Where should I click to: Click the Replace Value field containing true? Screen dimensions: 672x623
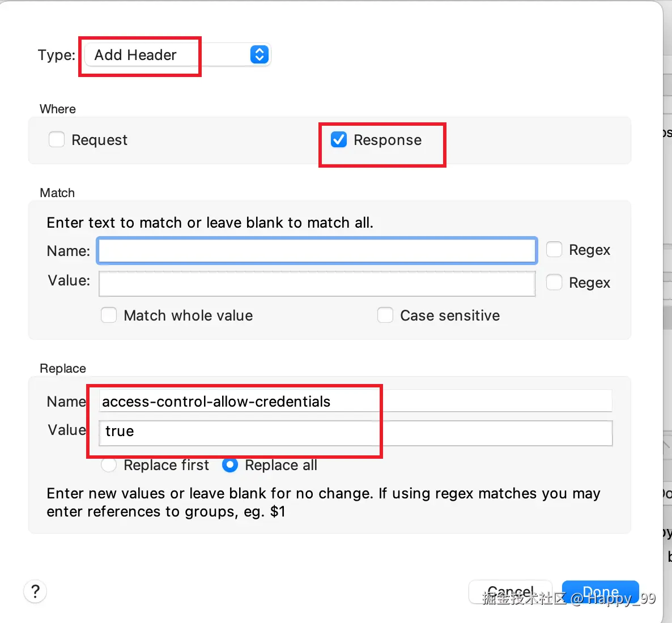pyautogui.click(x=356, y=433)
